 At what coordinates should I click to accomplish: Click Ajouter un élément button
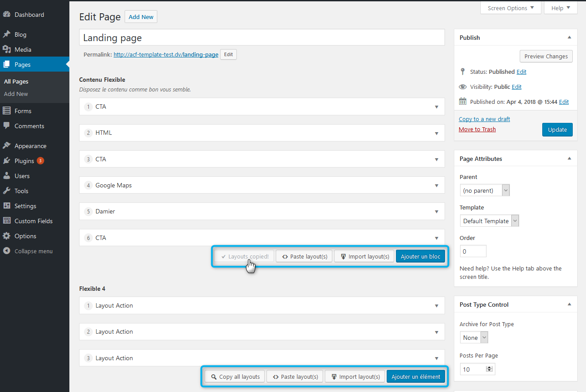[416, 377]
